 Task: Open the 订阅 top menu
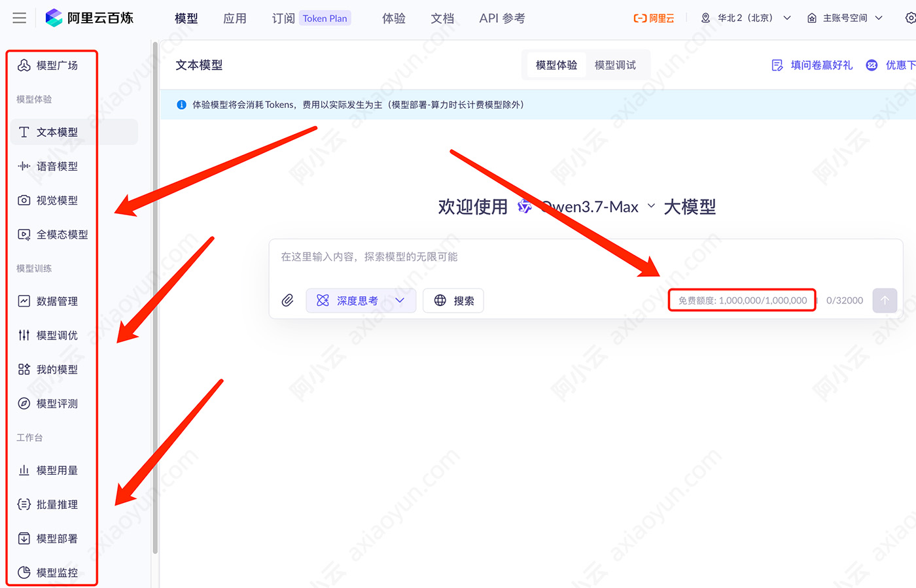[x=283, y=18]
